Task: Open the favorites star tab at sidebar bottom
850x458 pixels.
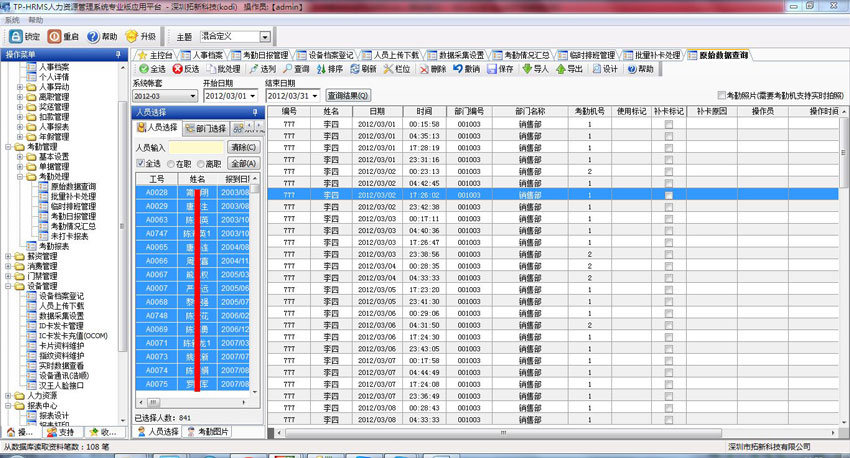Action: point(103,432)
